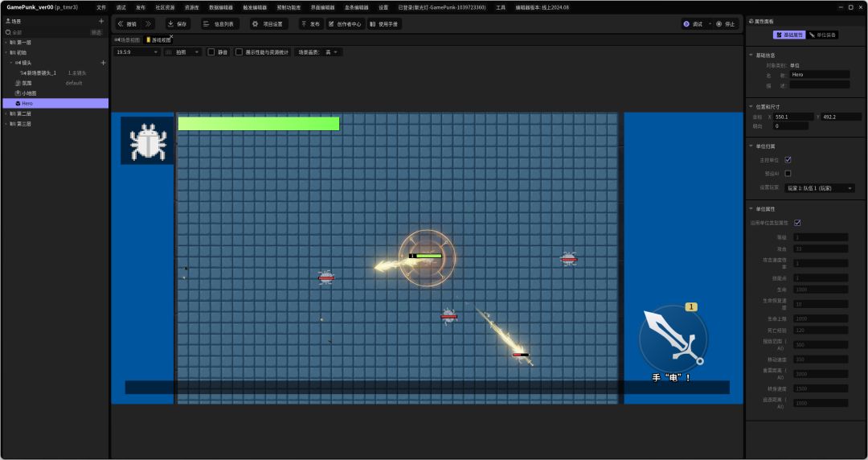The image size is (868, 460).
Task: Open 使用手册 manual book icon
Action: [373, 24]
